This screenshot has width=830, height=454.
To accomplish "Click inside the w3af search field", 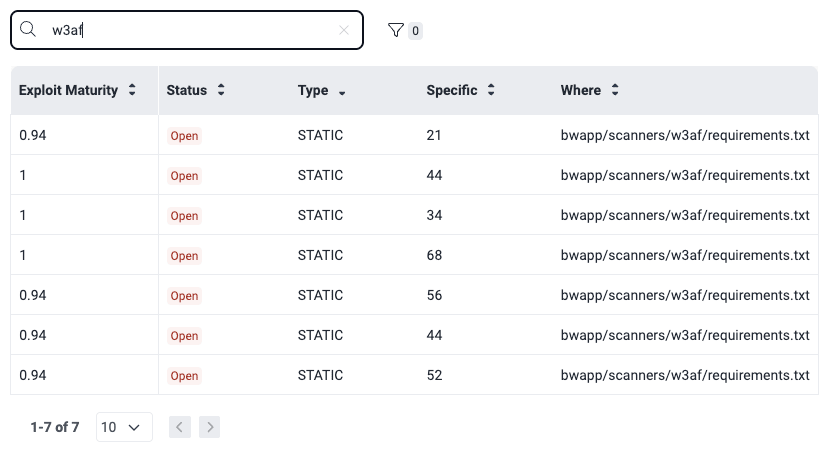I will 200,30.
